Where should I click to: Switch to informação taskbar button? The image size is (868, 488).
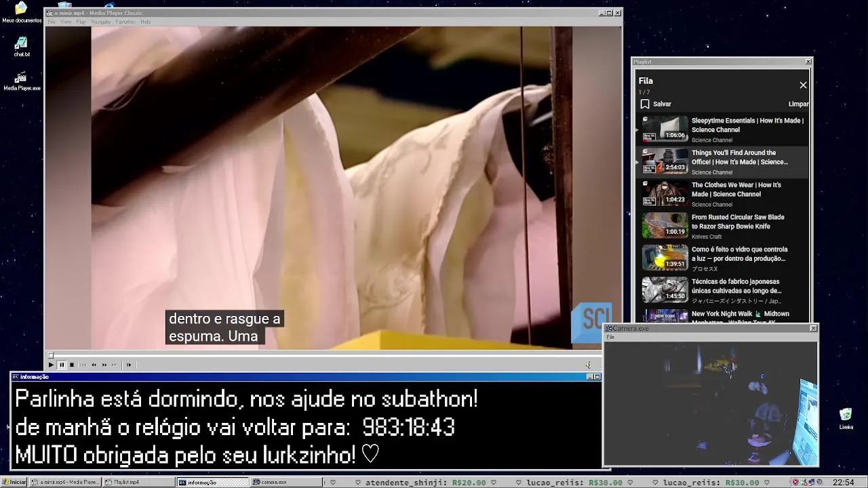[x=213, y=482]
